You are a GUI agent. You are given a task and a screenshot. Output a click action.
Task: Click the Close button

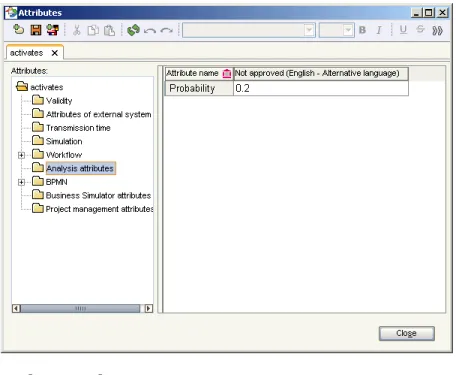click(x=406, y=333)
